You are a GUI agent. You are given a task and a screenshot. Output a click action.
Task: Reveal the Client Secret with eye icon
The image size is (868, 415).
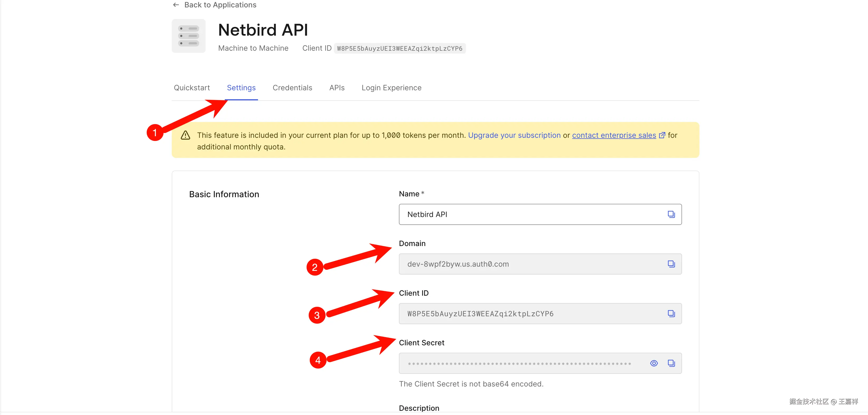click(654, 363)
